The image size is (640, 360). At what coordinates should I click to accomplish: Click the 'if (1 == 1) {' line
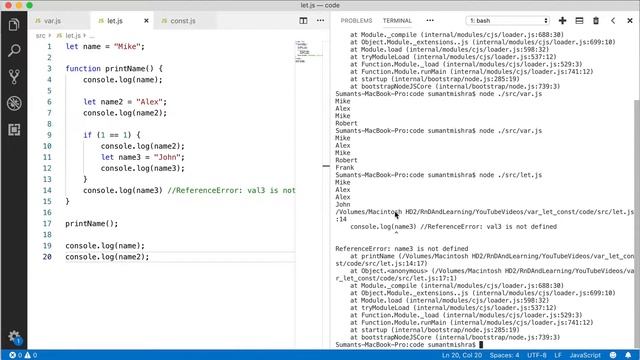coord(111,135)
